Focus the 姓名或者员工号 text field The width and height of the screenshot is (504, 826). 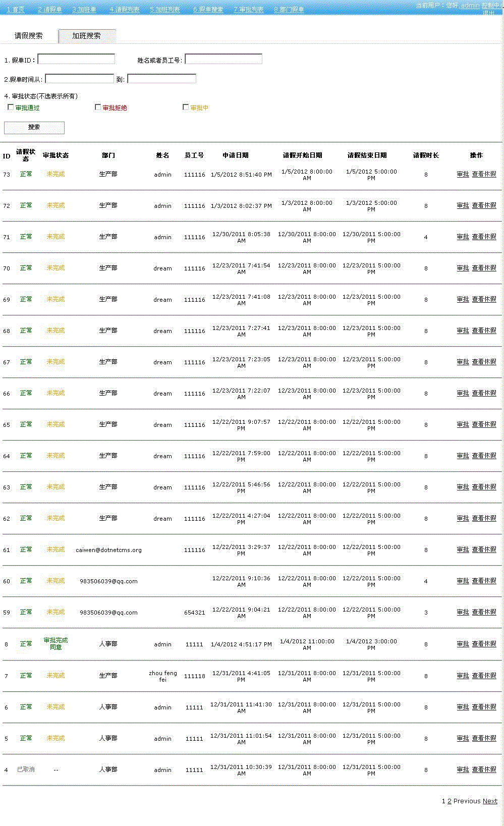pos(223,60)
